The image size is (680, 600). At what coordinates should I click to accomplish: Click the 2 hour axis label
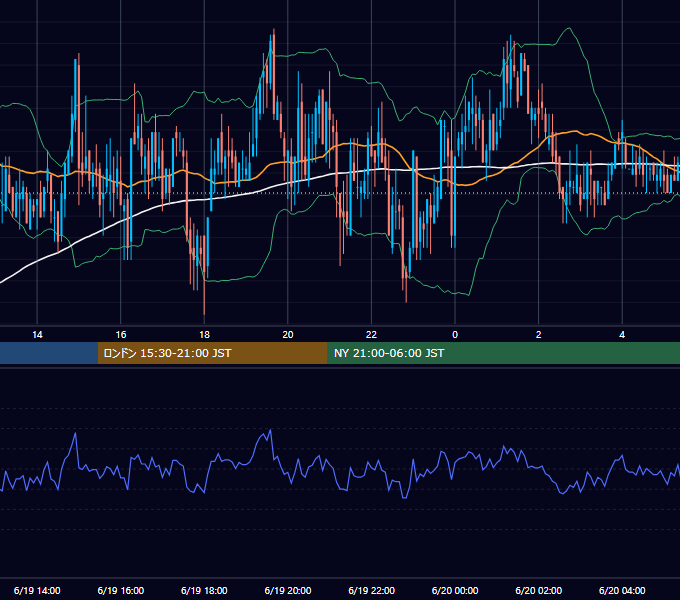(539, 335)
